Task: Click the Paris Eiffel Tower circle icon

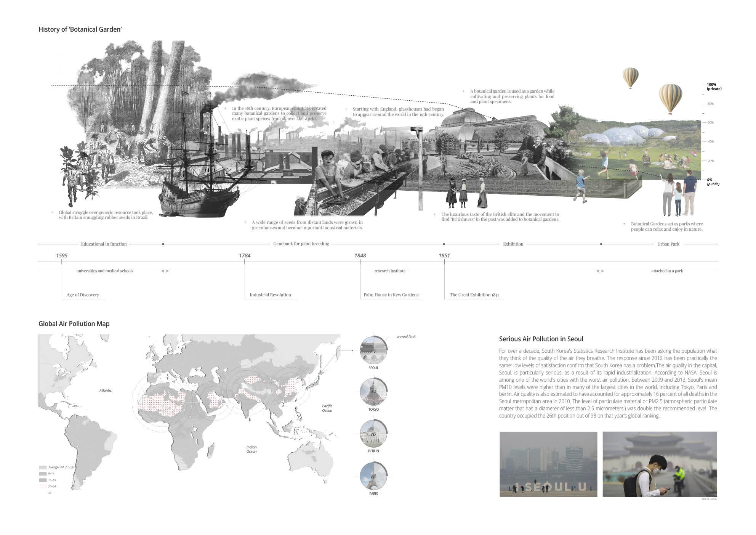Action: click(373, 476)
